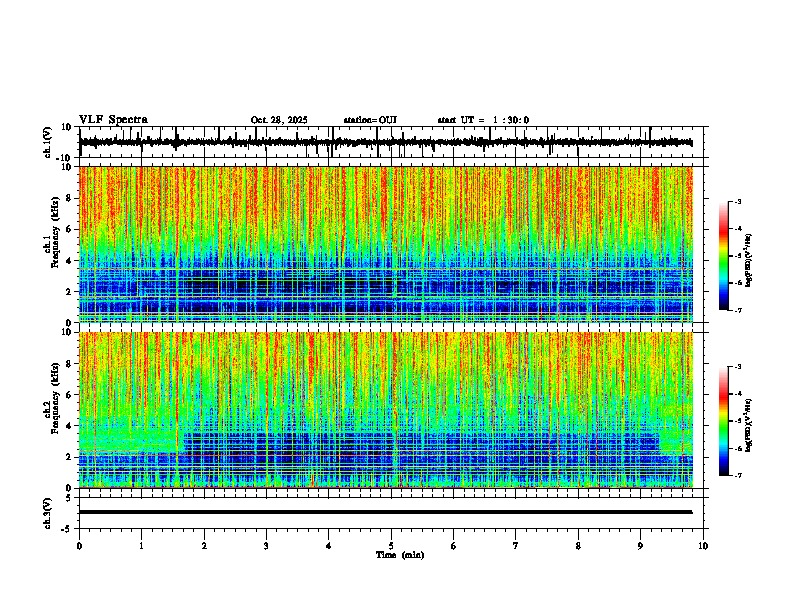
Task: Click the ch.1 spectrogram color bar
Action: pos(724,256)
